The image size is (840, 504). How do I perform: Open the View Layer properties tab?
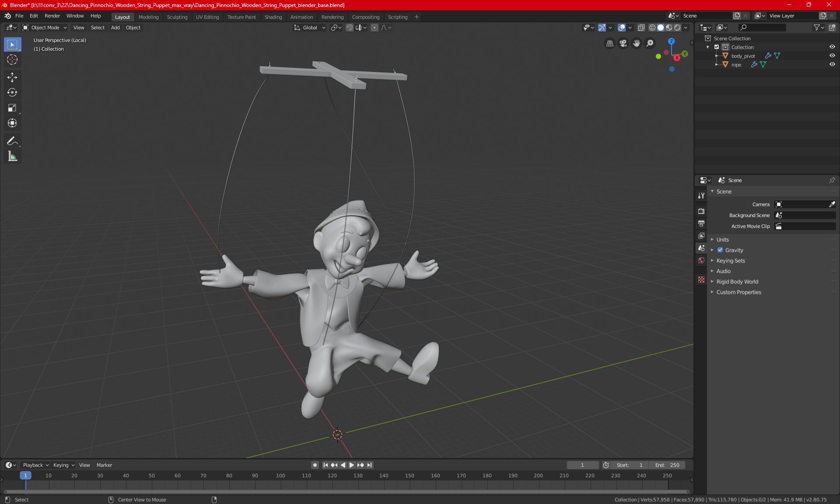pos(701,236)
